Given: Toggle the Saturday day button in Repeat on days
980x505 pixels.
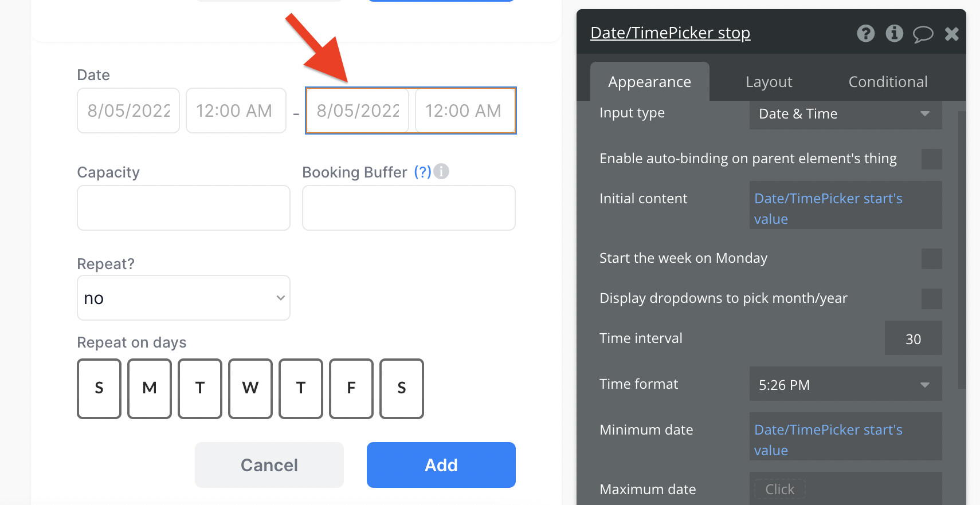Looking at the screenshot, I should (402, 388).
